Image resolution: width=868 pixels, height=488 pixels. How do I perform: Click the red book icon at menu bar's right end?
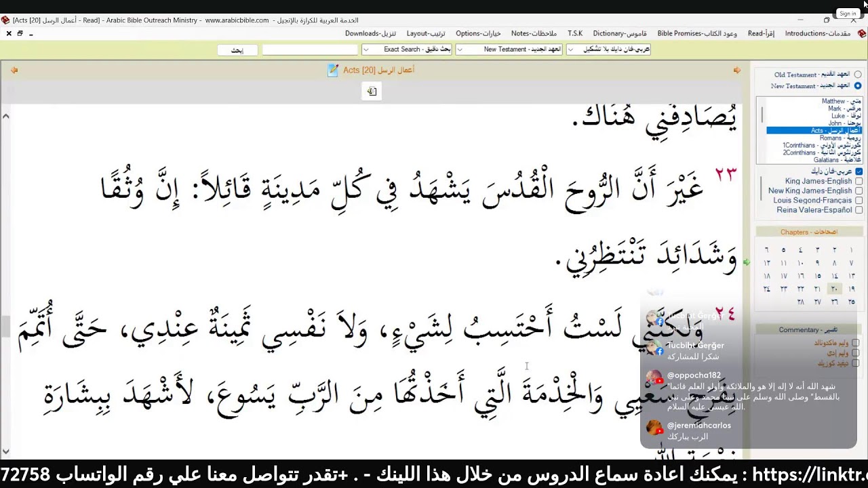tap(862, 33)
